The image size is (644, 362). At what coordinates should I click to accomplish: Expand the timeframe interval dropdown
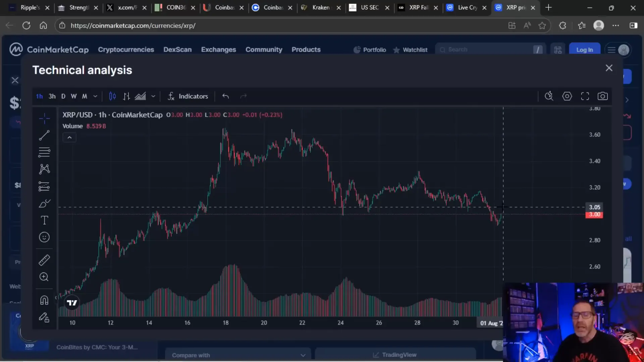[95, 97]
